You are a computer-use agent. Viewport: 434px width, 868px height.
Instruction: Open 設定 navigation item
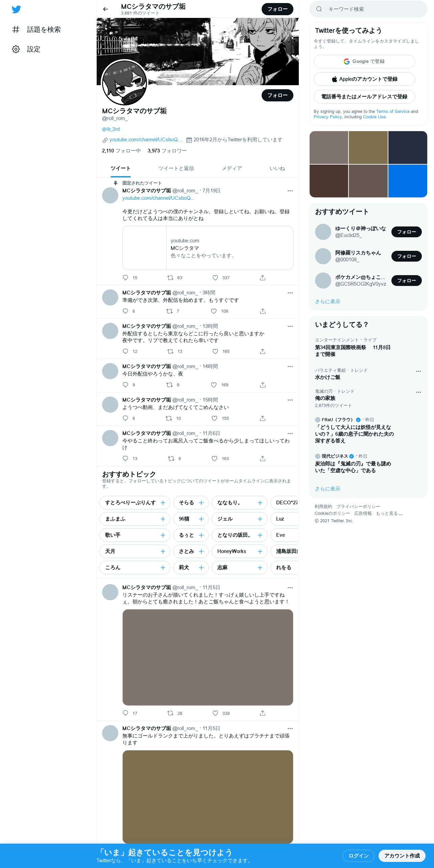click(x=26, y=49)
